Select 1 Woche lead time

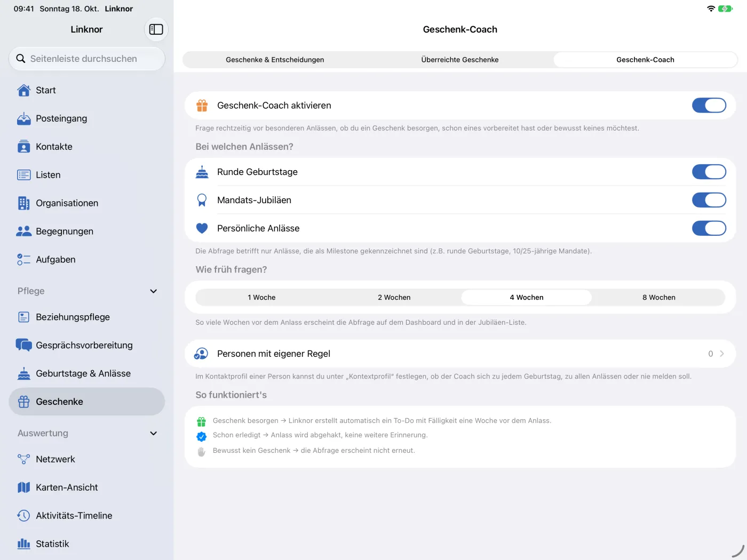pos(261,298)
